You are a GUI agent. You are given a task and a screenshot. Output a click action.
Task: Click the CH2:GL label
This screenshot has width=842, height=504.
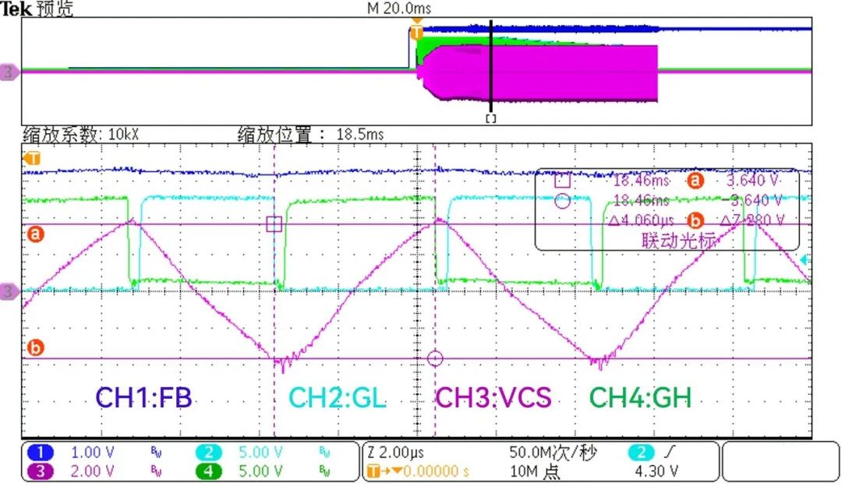point(338,398)
